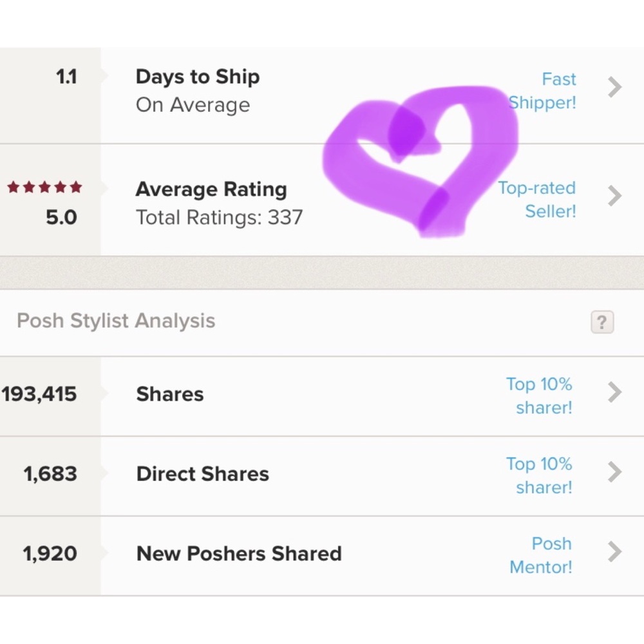This screenshot has height=644, width=644.
Task: Open the Posh Stylist Analysis help icon
Action: (x=602, y=322)
